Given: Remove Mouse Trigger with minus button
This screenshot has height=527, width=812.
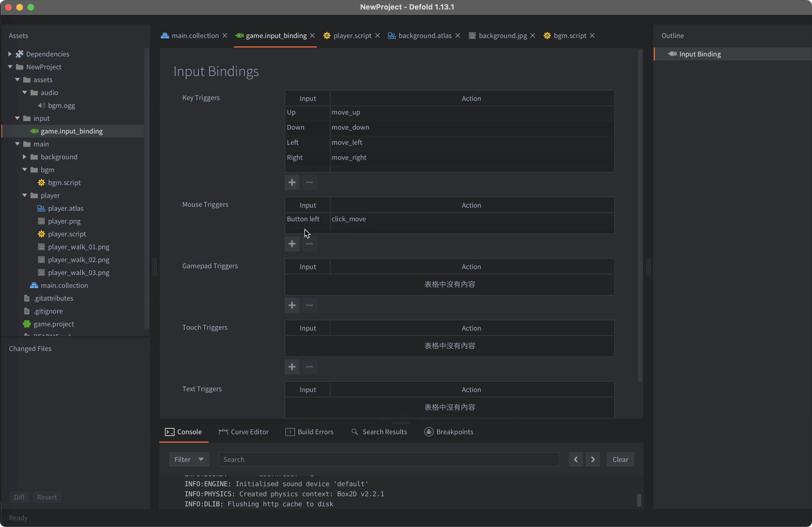Looking at the screenshot, I should coord(309,244).
